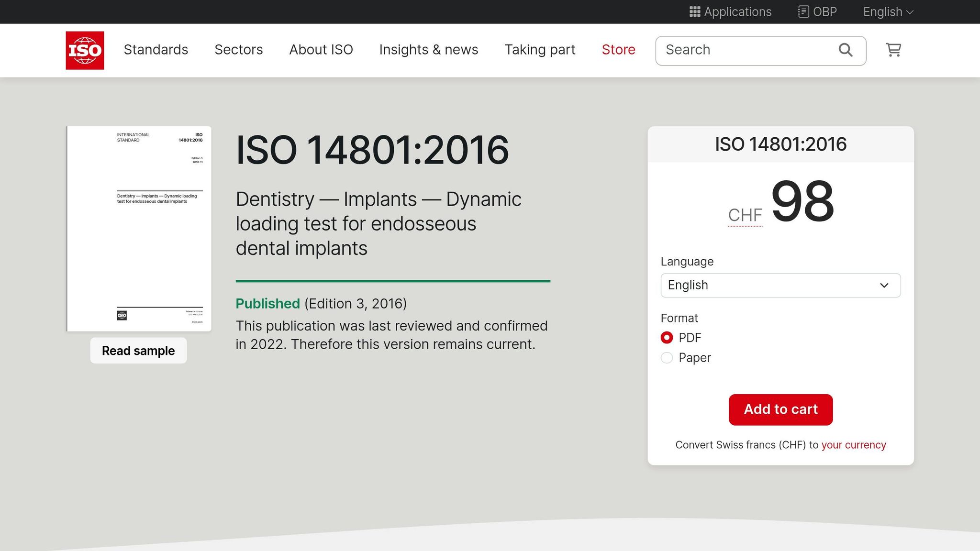980x551 pixels.
Task: Open the Insights & news menu
Action: pyautogui.click(x=428, y=50)
